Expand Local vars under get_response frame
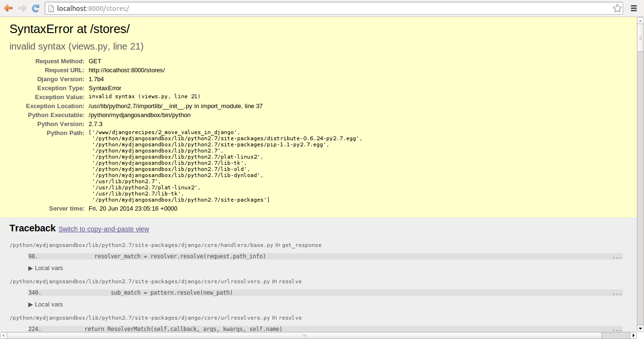 (46, 268)
